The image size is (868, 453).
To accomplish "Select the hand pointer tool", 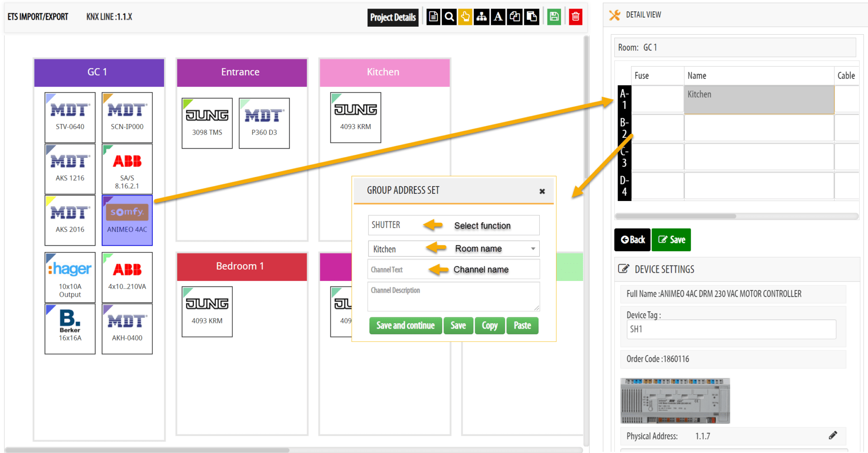I will coord(465,17).
